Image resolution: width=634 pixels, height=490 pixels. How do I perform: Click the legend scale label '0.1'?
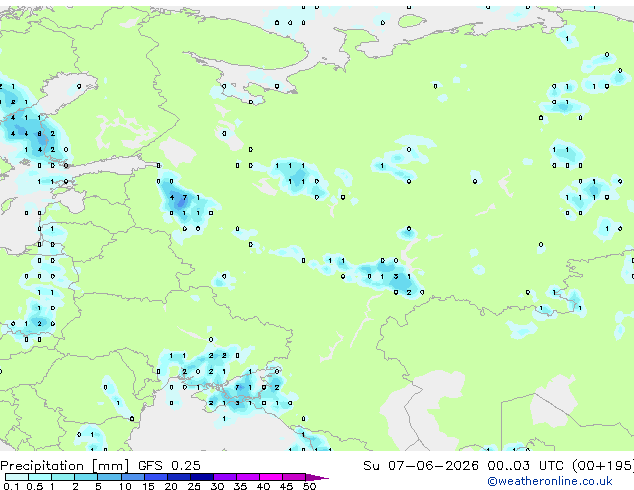tap(11, 486)
